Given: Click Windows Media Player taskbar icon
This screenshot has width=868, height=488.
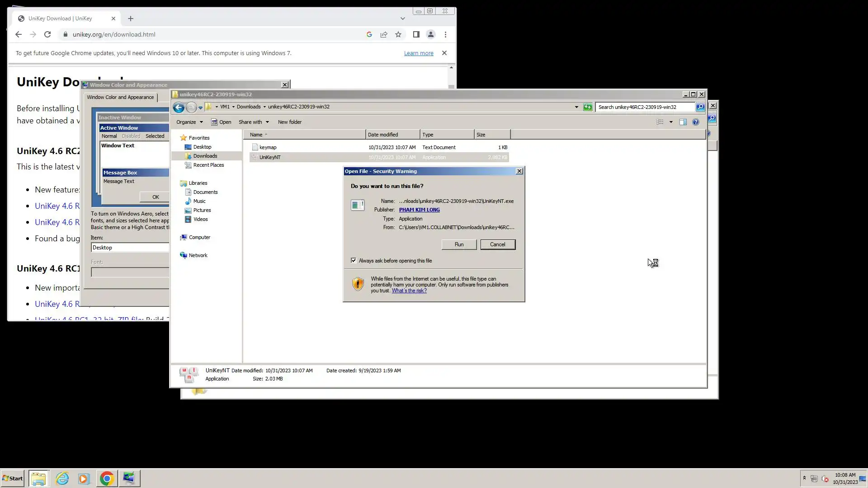Looking at the screenshot, I should coord(84,479).
